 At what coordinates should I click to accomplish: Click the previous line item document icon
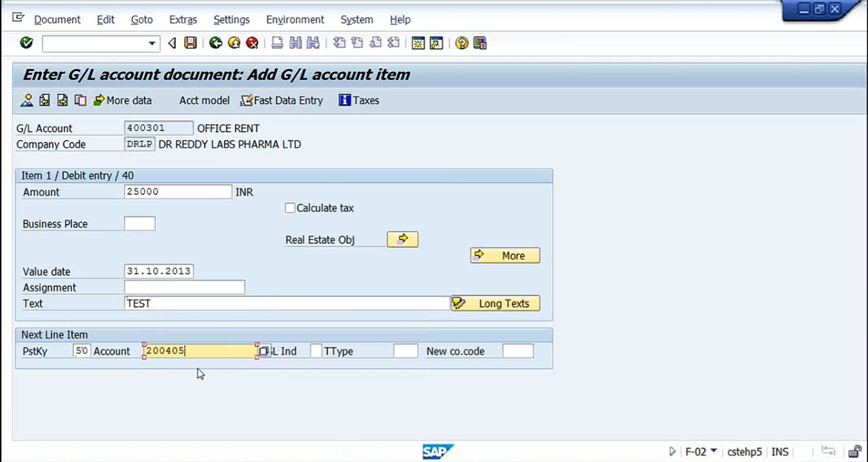pos(44,101)
